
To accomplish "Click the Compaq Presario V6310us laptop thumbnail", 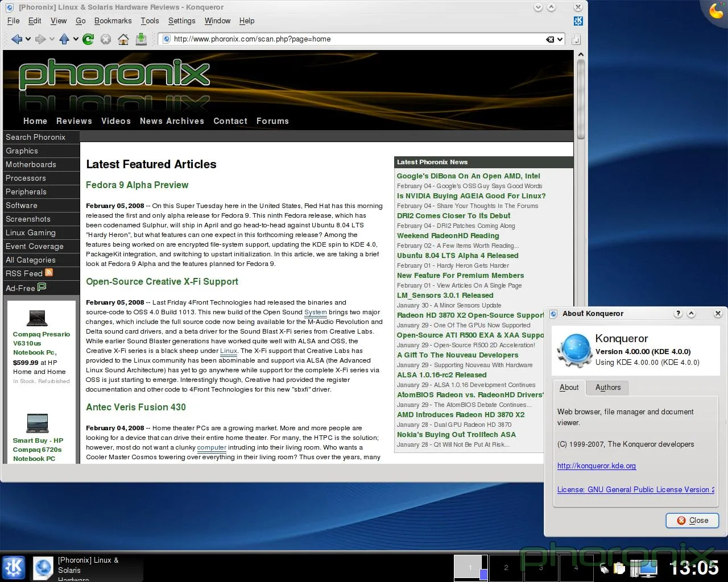I will tap(37, 317).
